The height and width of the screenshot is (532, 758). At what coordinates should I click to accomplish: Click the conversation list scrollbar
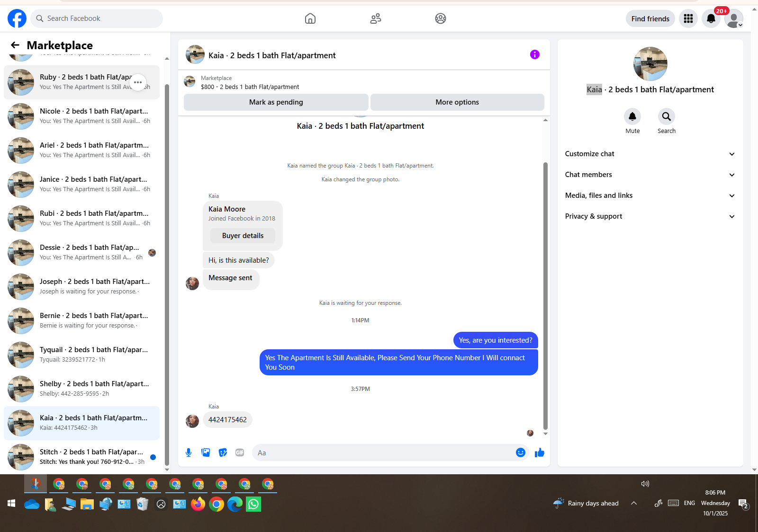point(167,275)
